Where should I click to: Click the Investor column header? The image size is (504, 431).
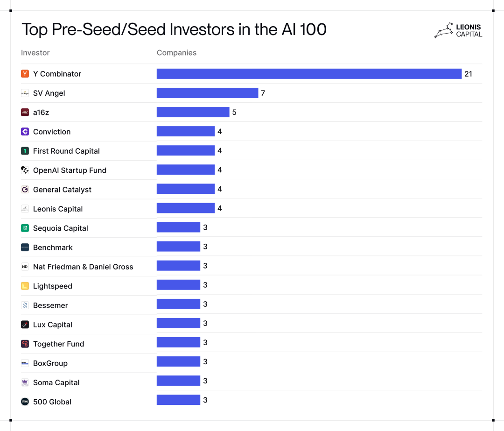35,53
